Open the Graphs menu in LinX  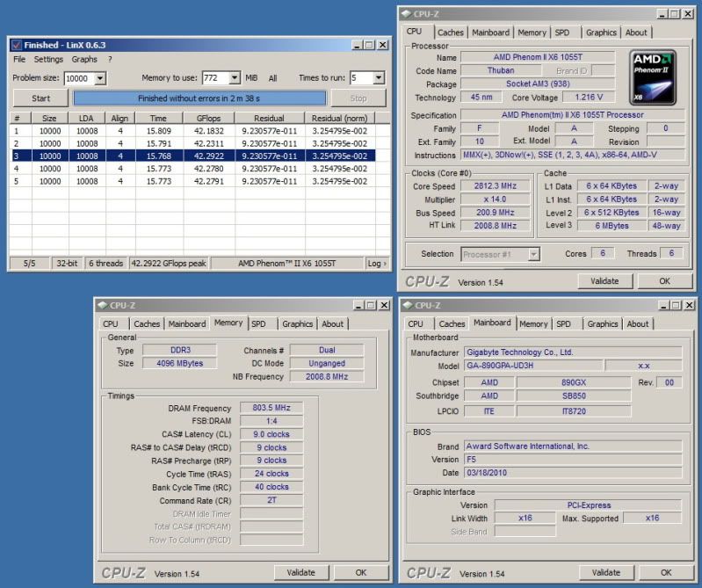[x=84, y=60]
